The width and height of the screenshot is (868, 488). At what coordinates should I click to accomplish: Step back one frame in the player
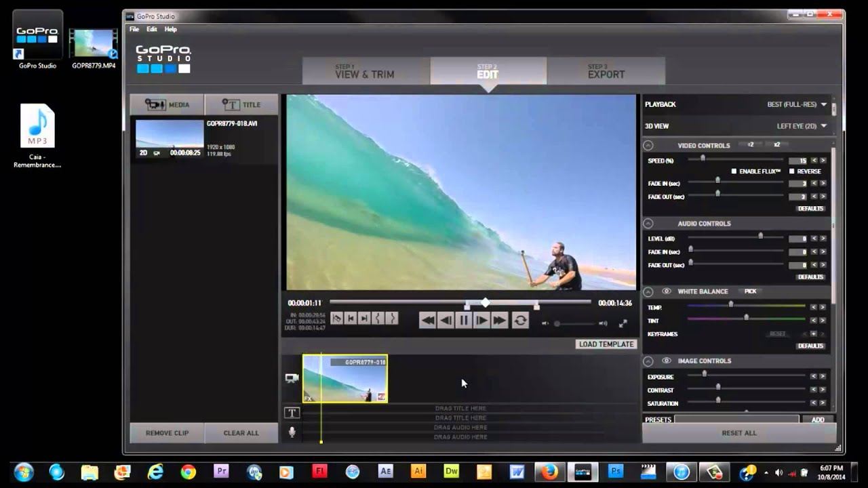point(446,321)
